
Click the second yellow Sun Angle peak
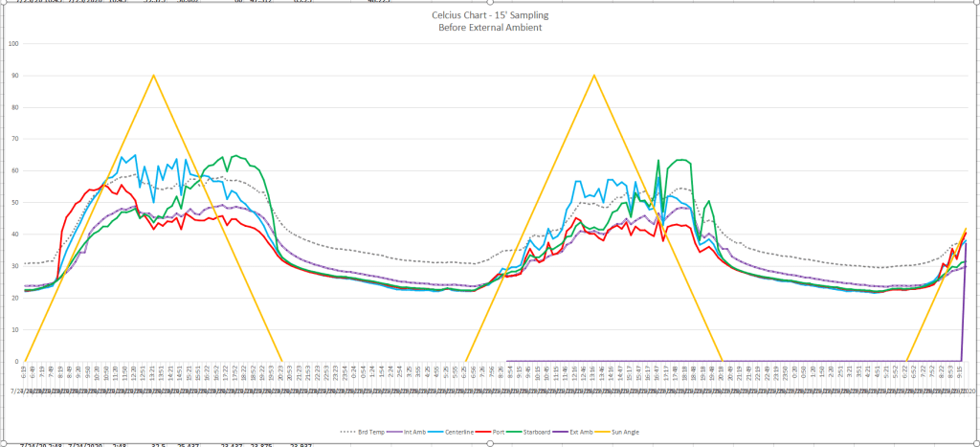594,76
